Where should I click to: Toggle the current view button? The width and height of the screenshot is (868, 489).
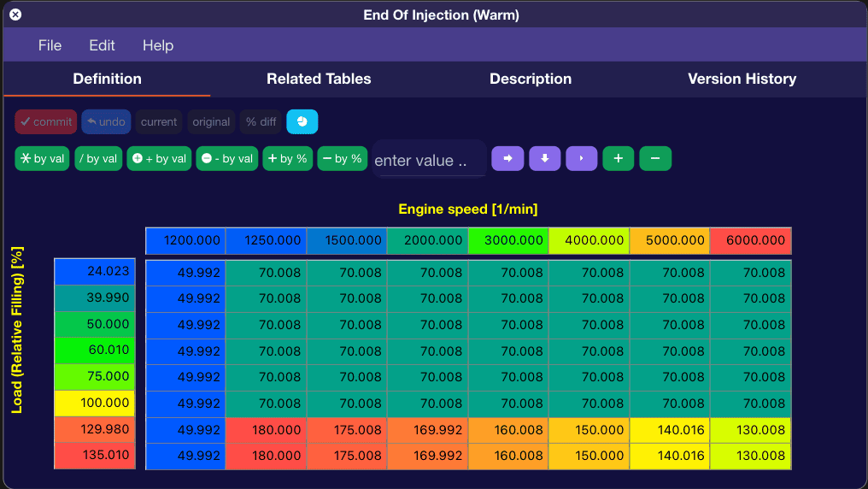tap(159, 122)
